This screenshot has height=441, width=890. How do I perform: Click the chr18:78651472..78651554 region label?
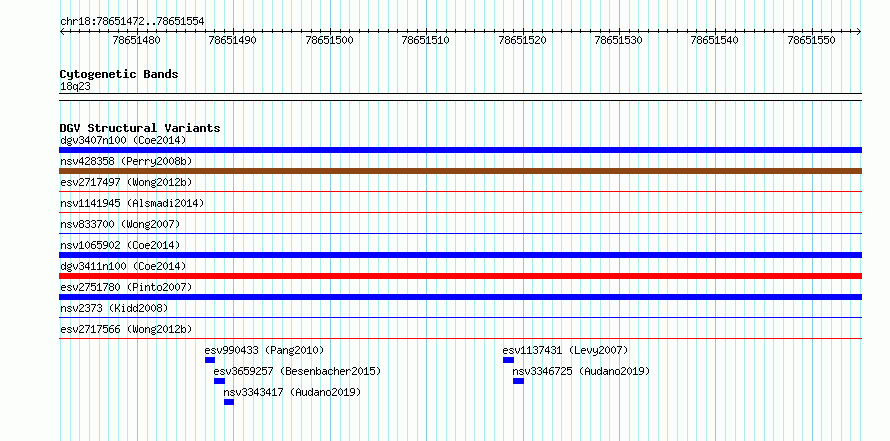(132, 22)
